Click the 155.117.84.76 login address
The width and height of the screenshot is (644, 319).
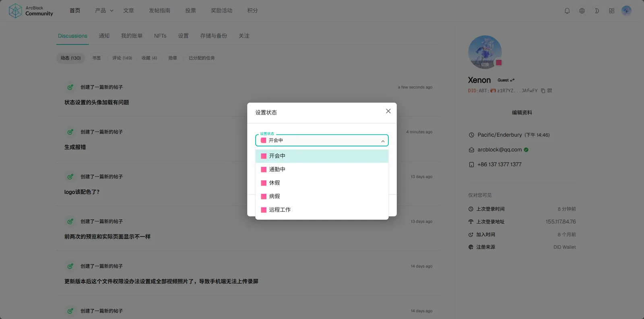561,222
